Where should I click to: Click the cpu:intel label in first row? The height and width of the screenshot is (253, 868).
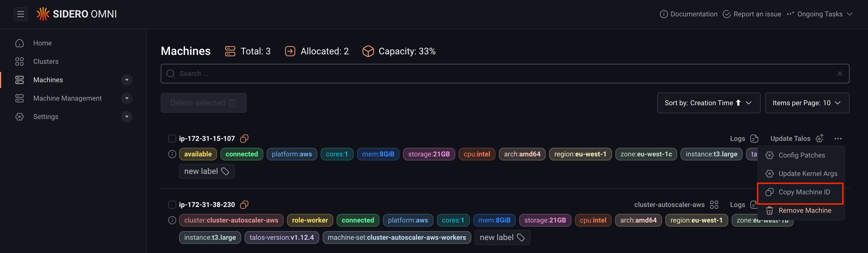coord(477,154)
